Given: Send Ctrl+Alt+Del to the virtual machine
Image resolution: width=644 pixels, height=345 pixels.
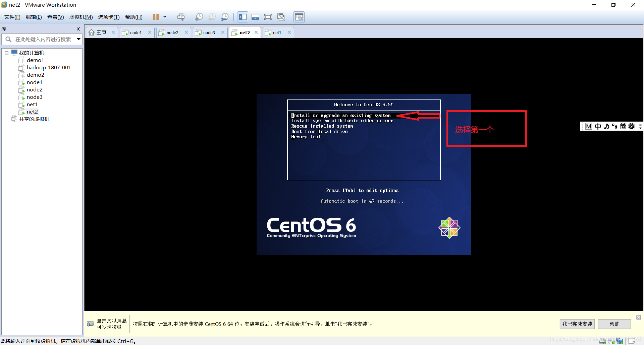Looking at the screenshot, I should 181,17.
